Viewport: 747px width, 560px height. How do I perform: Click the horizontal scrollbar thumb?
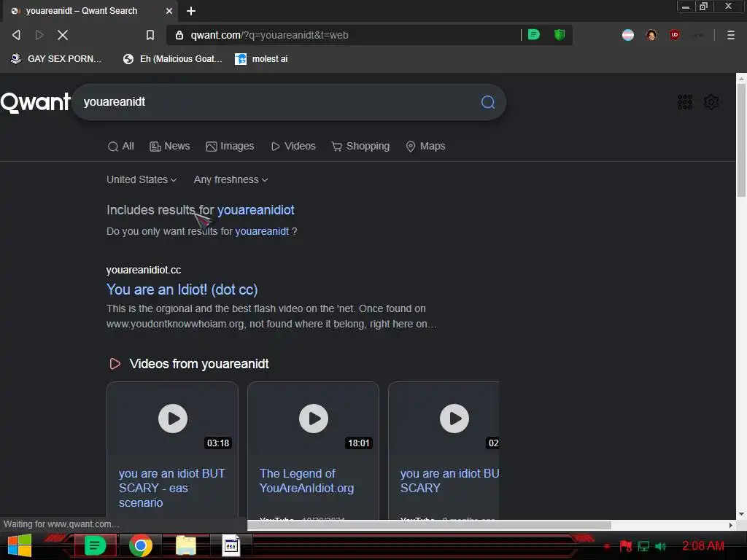(x=429, y=525)
